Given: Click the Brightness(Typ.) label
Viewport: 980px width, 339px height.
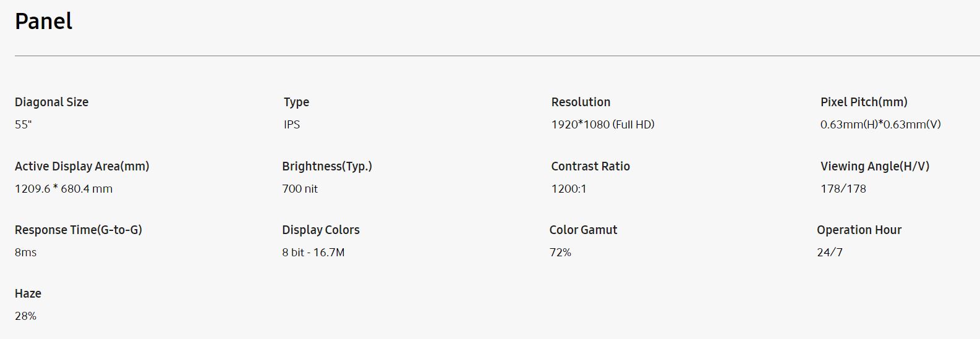Looking at the screenshot, I should click(x=326, y=167).
